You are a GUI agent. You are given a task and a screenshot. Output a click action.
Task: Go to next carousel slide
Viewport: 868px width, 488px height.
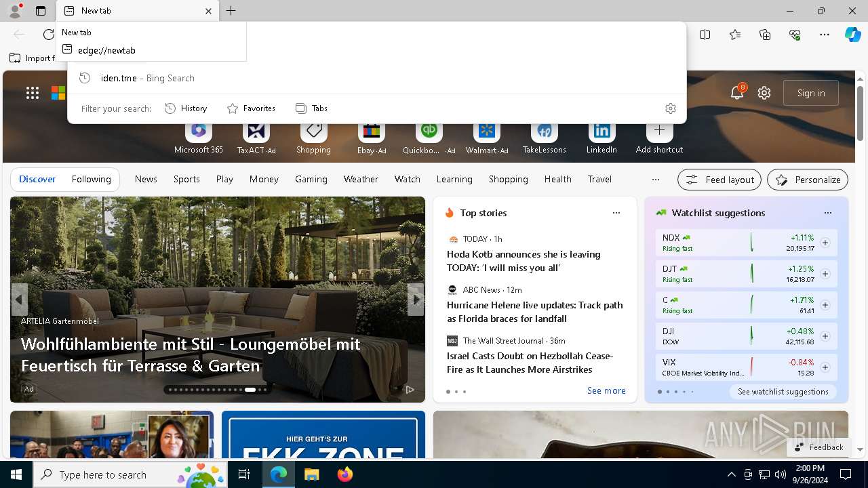tap(416, 300)
